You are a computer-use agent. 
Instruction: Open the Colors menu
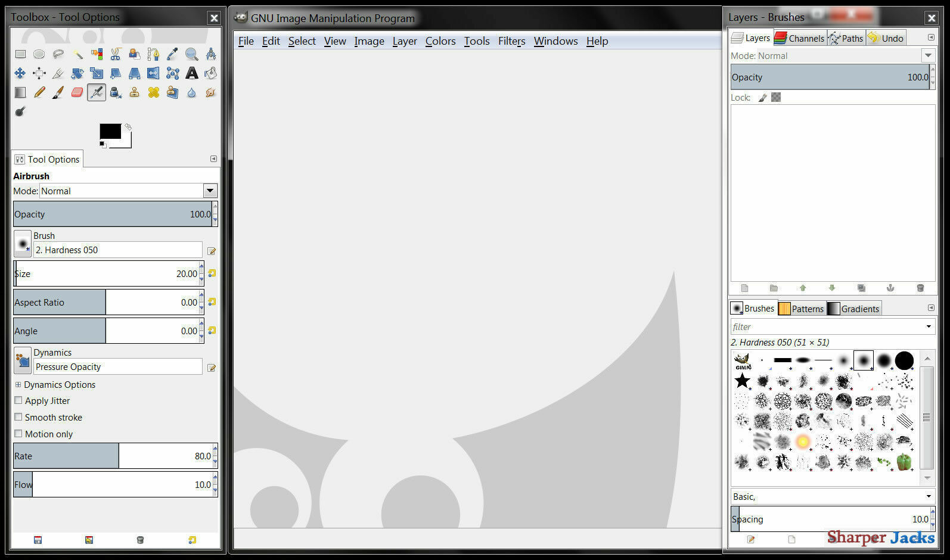(x=440, y=41)
